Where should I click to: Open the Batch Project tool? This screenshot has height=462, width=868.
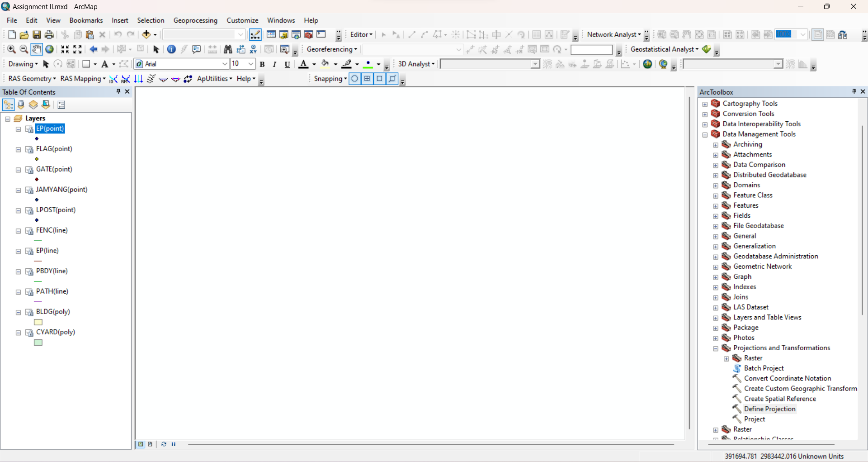[764, 368]
